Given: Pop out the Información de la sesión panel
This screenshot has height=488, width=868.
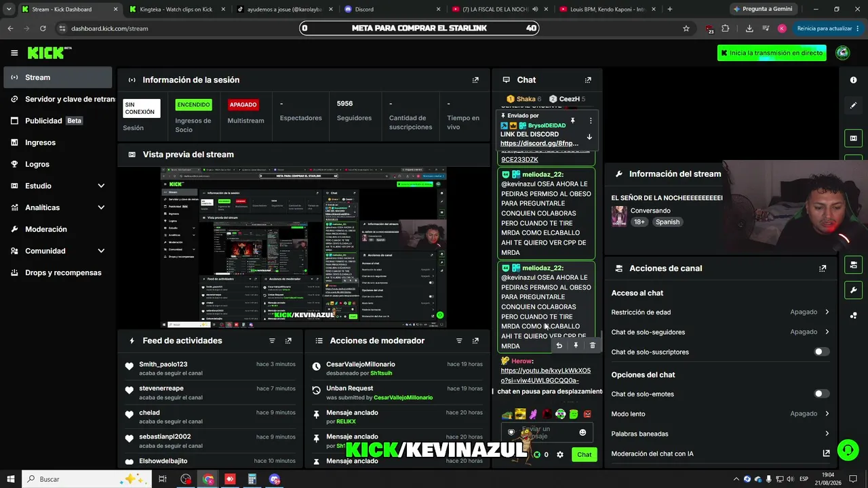Looking at the screenshot, I should (x=475, y=80).
